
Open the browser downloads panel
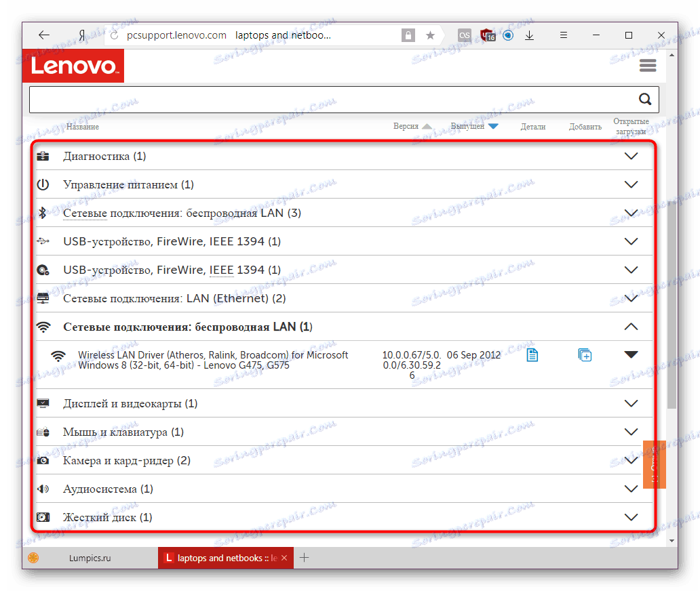(529, 35)
